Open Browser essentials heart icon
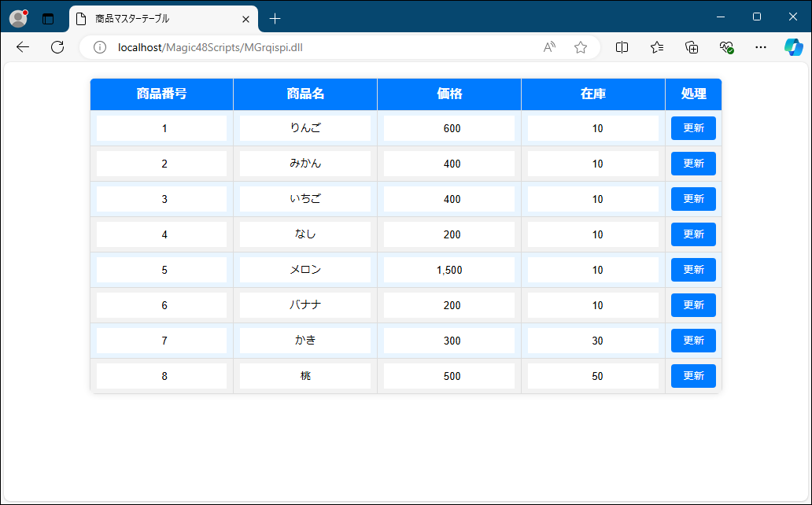 (726, 47)
